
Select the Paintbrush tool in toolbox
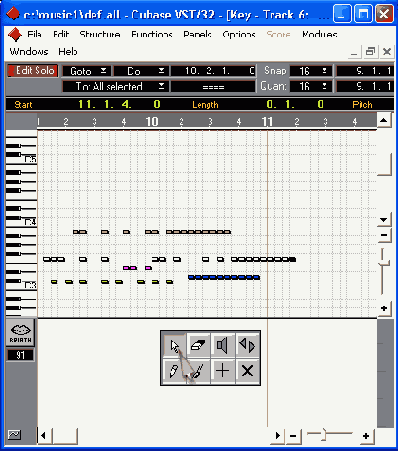point(198,371)
